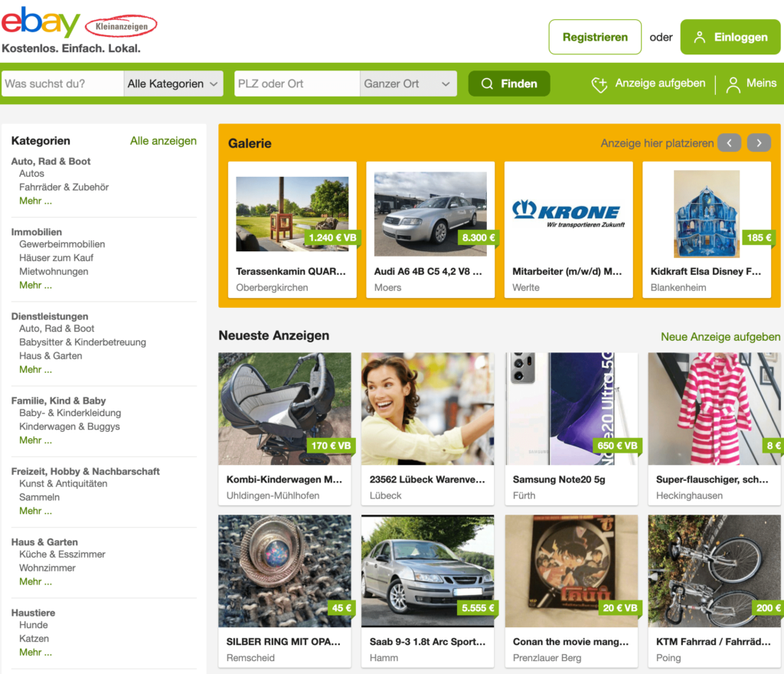
Task: Open the Dienstleistungen category heading
Action: tap(50, 316)
